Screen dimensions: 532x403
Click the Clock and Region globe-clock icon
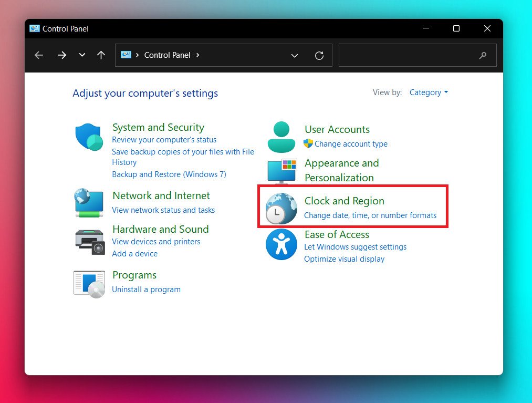click(x=281, y=209)
